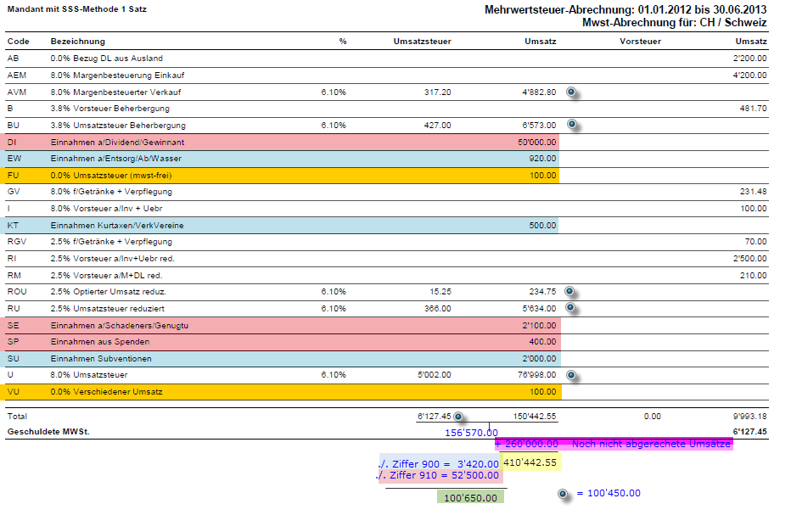Viewport: 791px width, 532px height.
Task: Click the pink 'Ziffer 910 = 52'500.00' note
Action: point(440,476)
